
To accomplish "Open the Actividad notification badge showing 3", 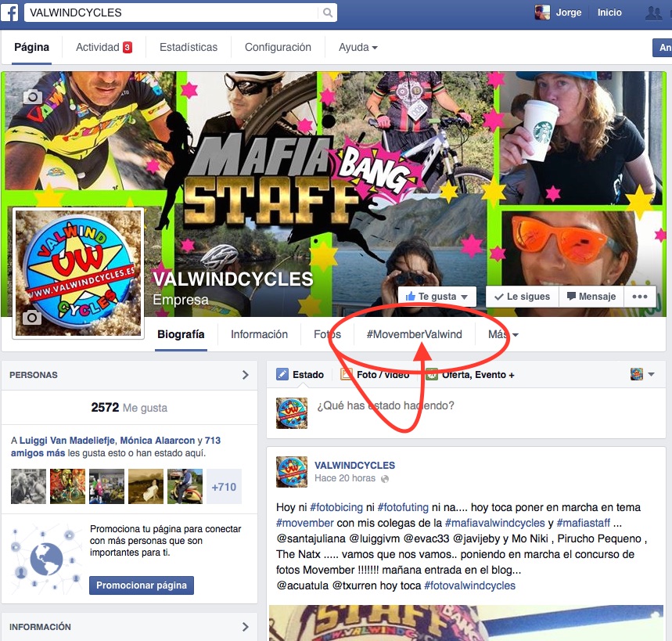I will click(128, 47).
